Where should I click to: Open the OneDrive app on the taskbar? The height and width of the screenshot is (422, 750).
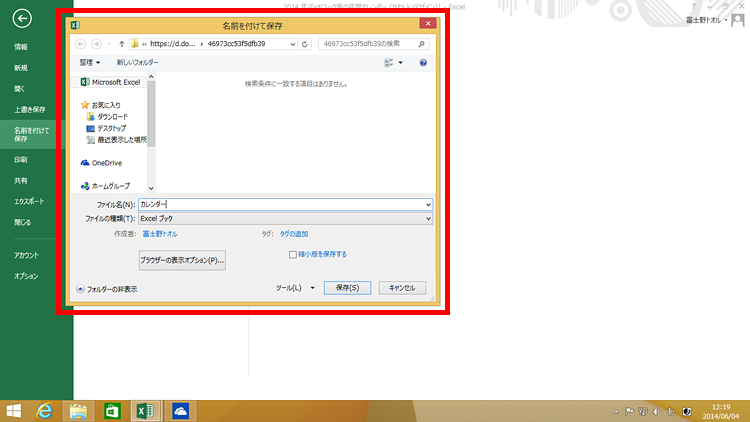181,410
